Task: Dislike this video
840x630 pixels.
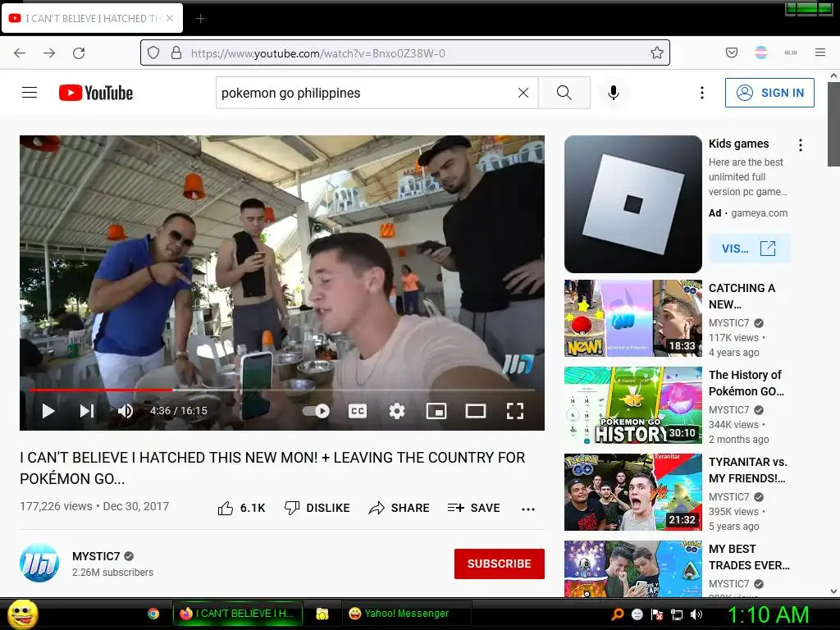Action: (x=317, y=508)
